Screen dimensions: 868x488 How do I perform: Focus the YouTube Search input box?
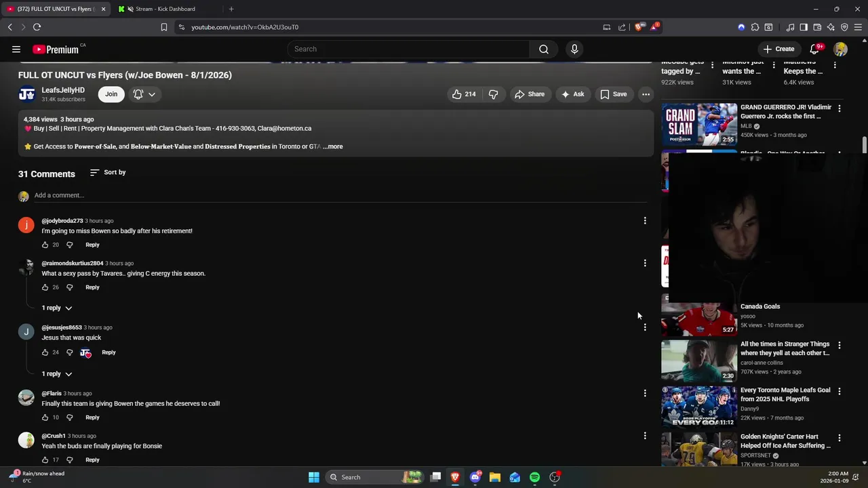(408, 49)
